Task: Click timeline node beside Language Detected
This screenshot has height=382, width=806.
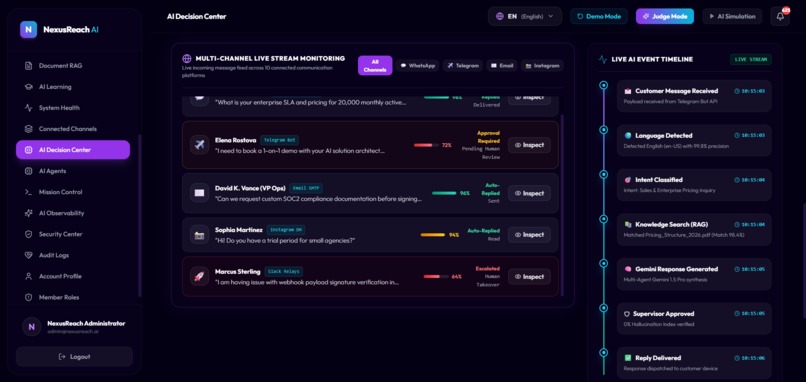Action: (x=604, y=131)
